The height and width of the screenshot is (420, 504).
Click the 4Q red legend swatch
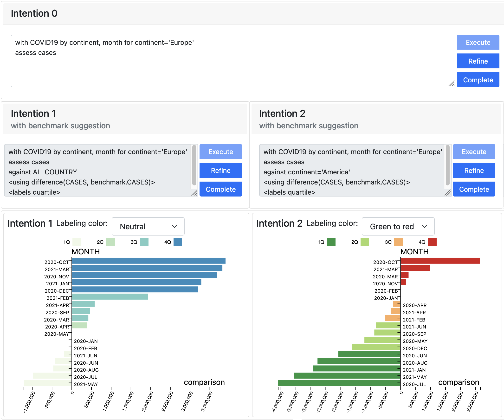(x=432, y=242)
